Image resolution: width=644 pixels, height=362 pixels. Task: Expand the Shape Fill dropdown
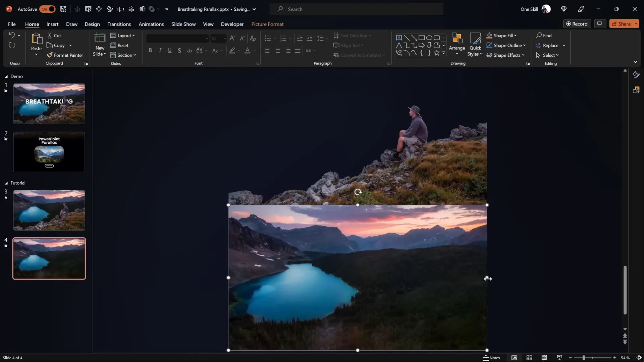[x=515, y=36]
